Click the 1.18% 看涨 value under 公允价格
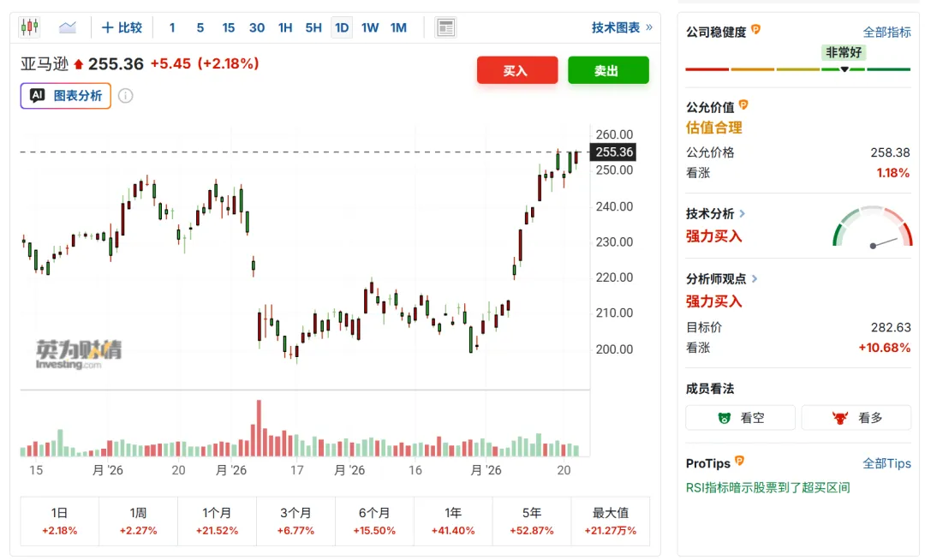 892,173
